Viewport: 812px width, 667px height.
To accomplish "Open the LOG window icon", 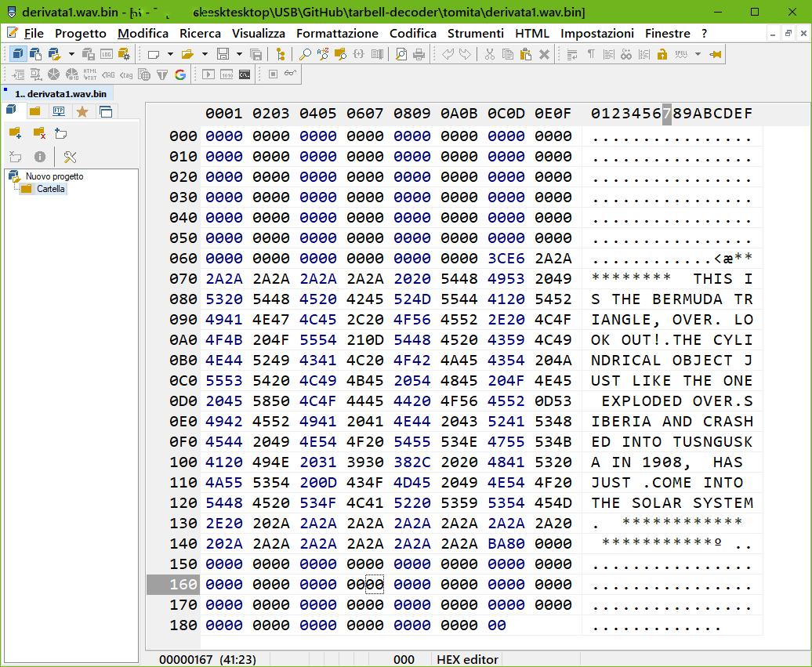I will pos(107,54).
